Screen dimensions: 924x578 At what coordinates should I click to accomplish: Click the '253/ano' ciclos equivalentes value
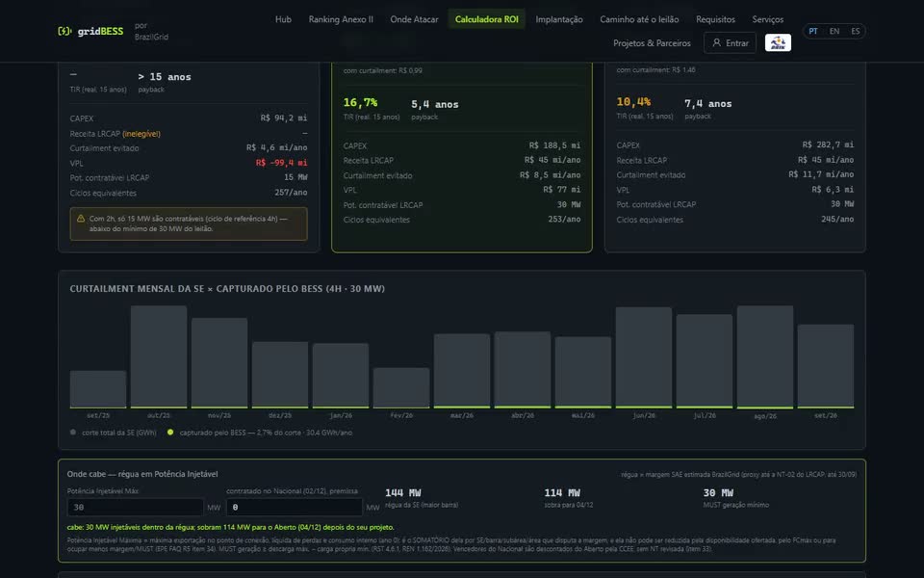click(x=564, y=219)
